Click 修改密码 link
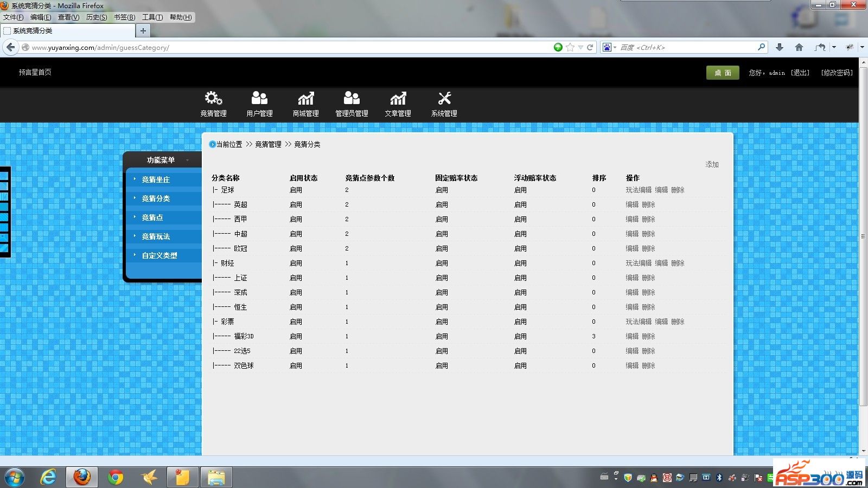Screen dimensions: 868x488 pyautogui.click(x=837, y=73)
